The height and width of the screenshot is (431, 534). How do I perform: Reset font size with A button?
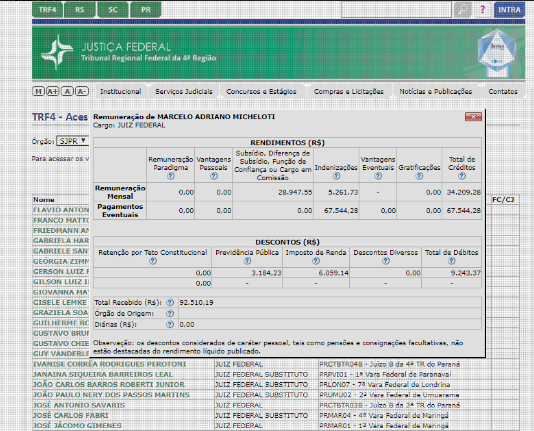pyautogui.click(x=67, y=91)
